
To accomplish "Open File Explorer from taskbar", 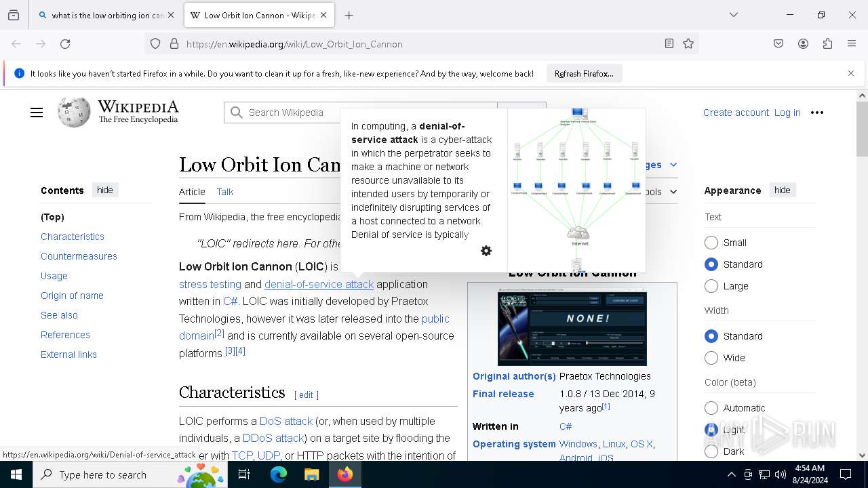I will [311, 474].
